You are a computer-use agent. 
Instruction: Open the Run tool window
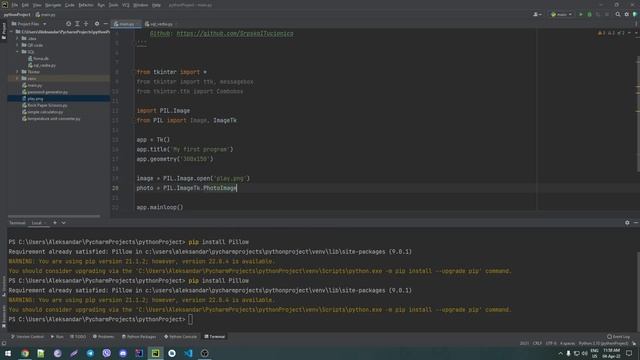click(57, 337)
